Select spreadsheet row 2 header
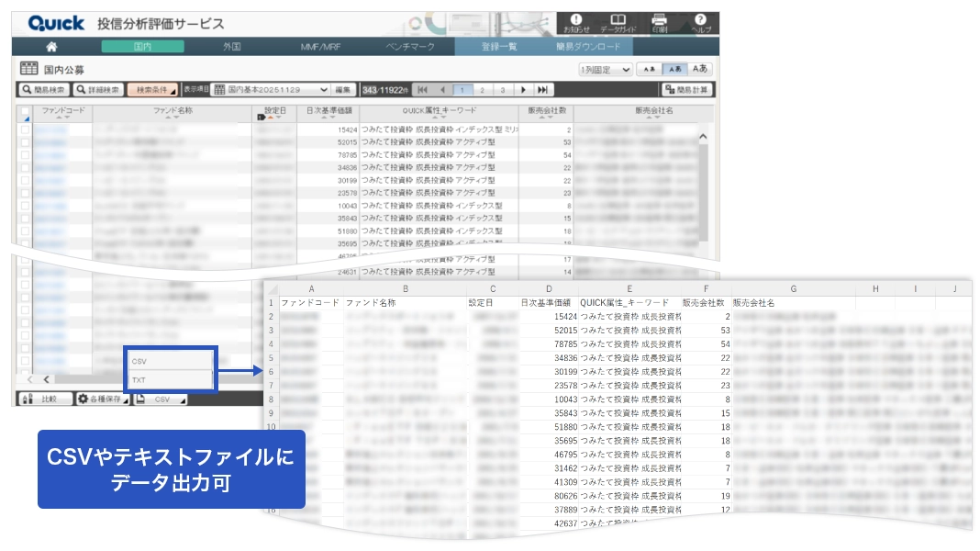The height and width of the screenshot is (551, 980). point(272,317)
